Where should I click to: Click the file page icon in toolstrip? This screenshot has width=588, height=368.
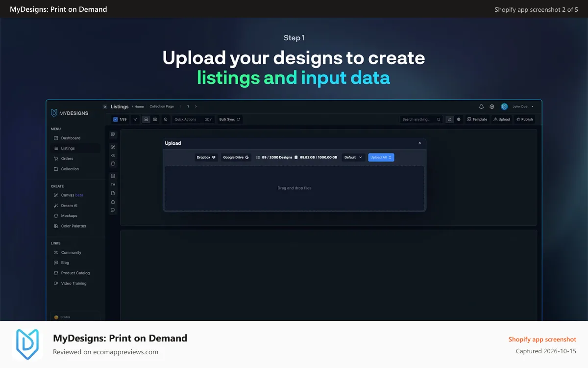tap(113, 193)
